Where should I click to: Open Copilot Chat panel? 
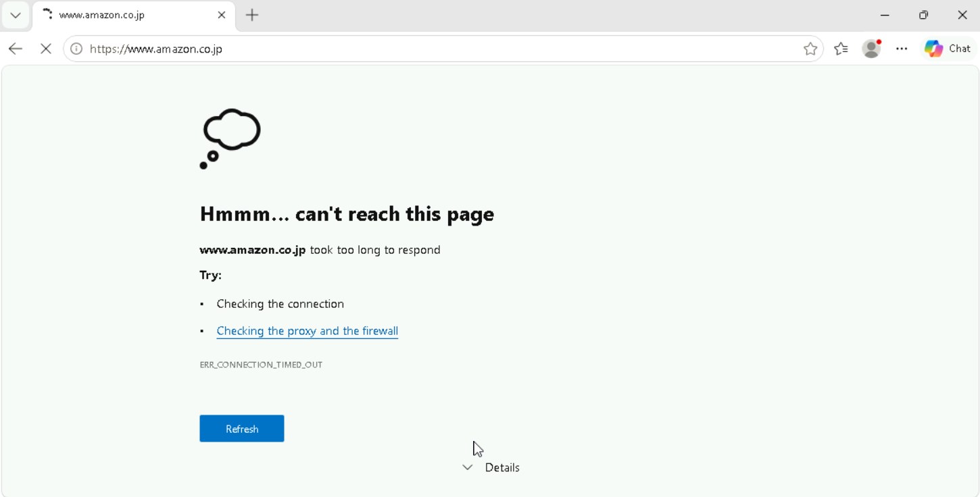(948, 49)
